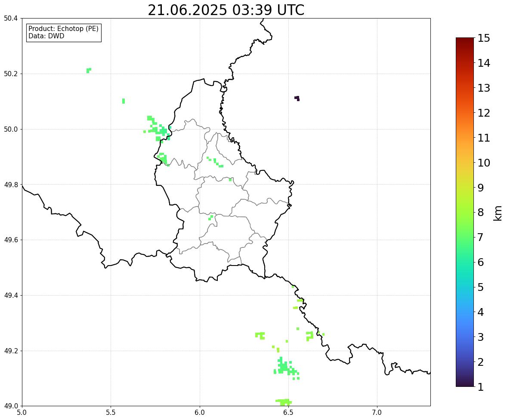Click longitude axis label 5.5

click(111, 413)
